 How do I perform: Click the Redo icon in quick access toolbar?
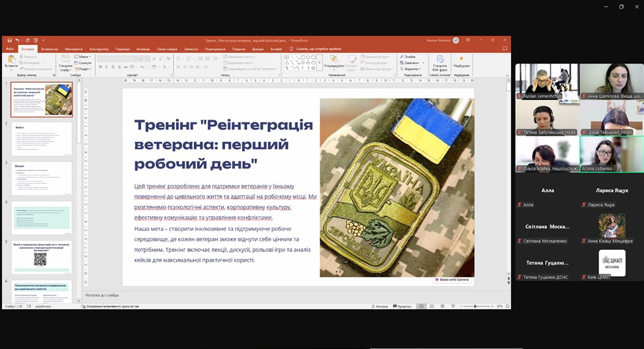point(28,40)
